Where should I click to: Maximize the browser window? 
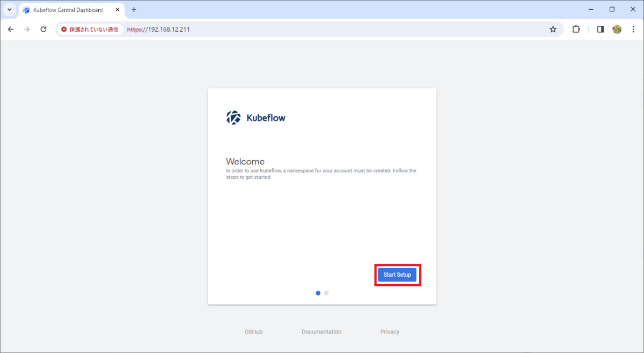click(612, 9)
